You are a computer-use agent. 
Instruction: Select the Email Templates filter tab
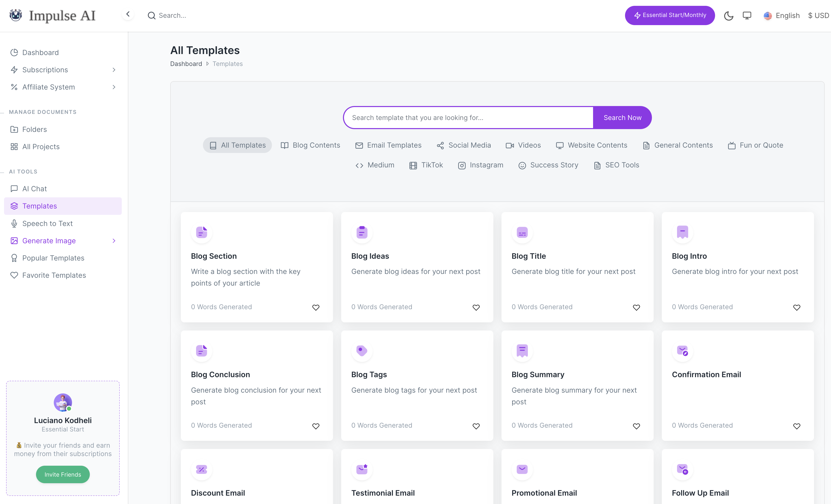pyautogui.click(x=388, y=145)
